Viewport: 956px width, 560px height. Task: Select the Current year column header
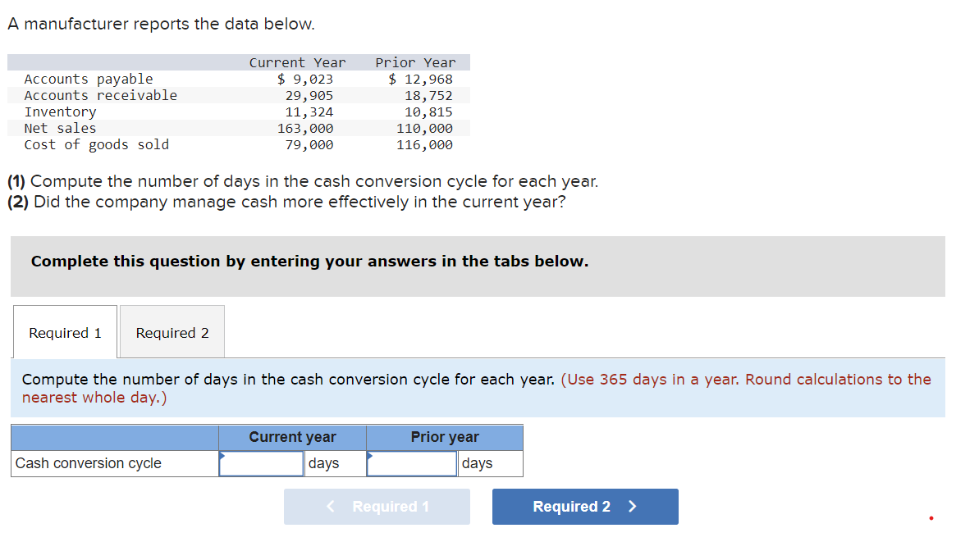click(291, 437)
